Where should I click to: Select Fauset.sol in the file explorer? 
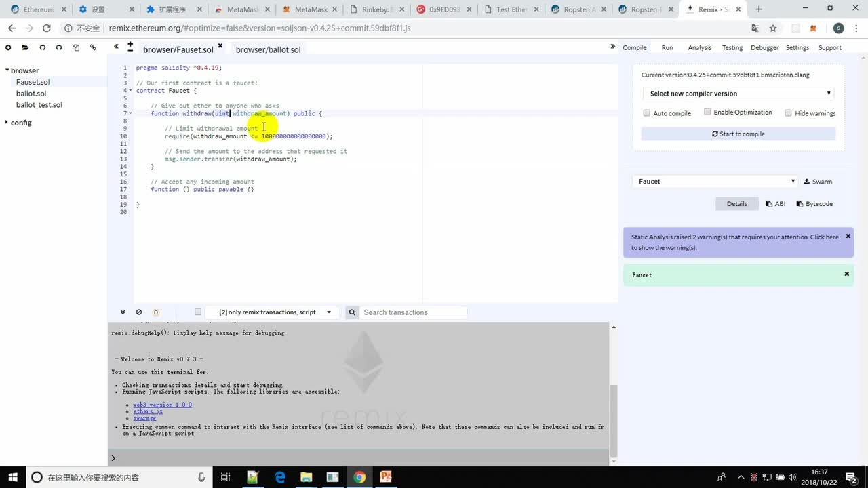[33, 82]
